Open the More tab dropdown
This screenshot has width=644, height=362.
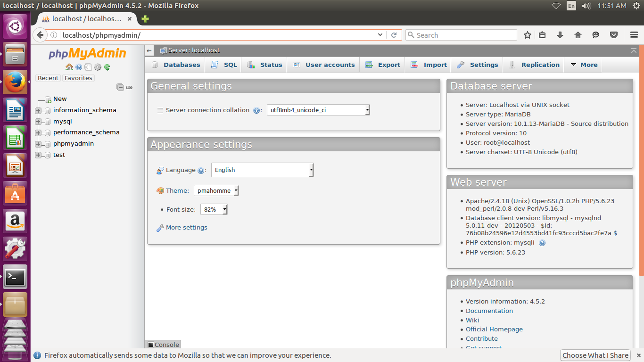click(584, 65)
